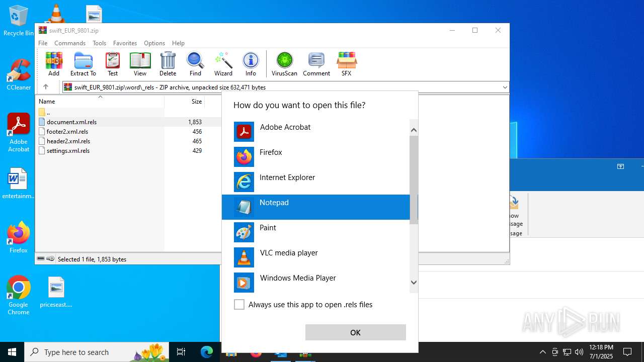Open Microsoft Edge from the taskbar
Image resolution: width=644 pixels, height=362 pixels.
207,352
